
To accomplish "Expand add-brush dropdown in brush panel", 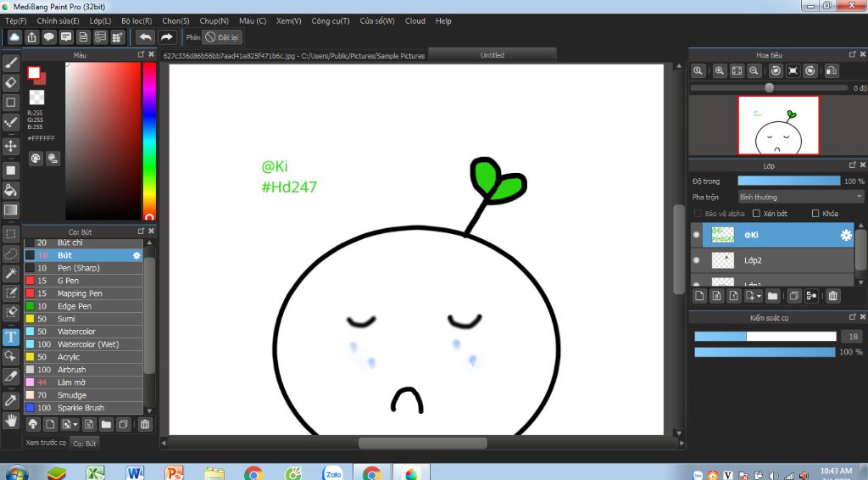I will coord(75,425).
